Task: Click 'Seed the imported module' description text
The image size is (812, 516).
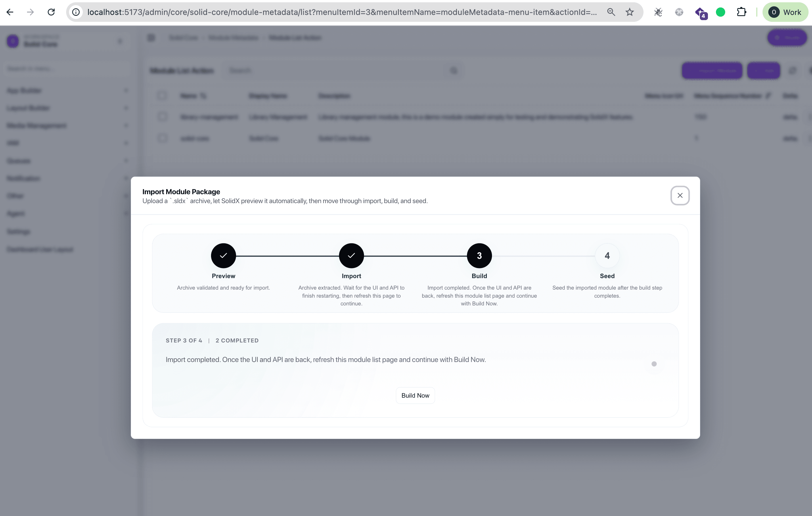Action: (607, 292)
